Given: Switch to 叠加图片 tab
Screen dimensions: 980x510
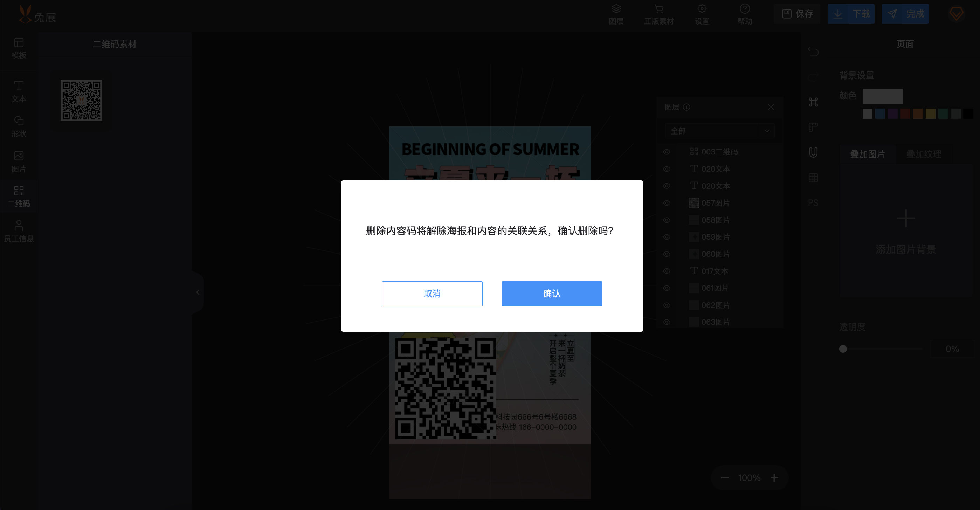Looking at the screenshot, I should click(867, 154).
